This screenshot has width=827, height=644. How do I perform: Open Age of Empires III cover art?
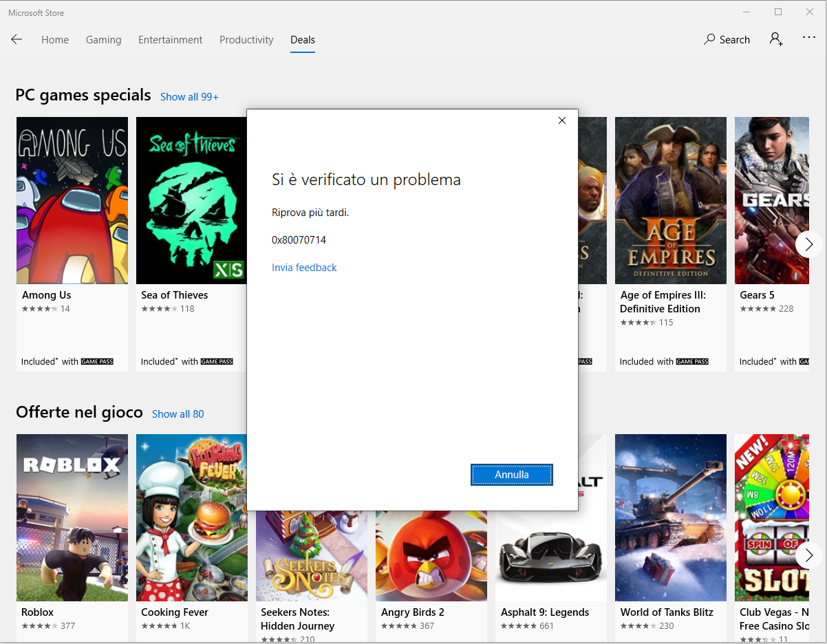671,200
